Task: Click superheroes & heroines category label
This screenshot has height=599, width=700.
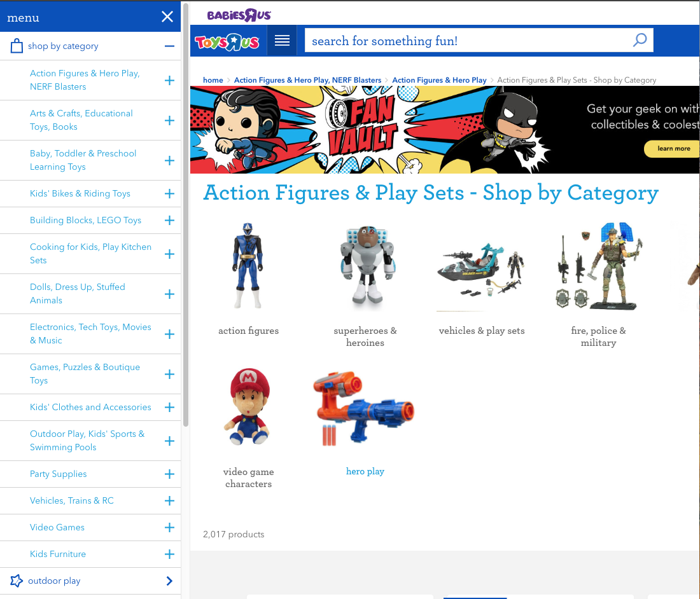Action: click(x=365, y=336)
